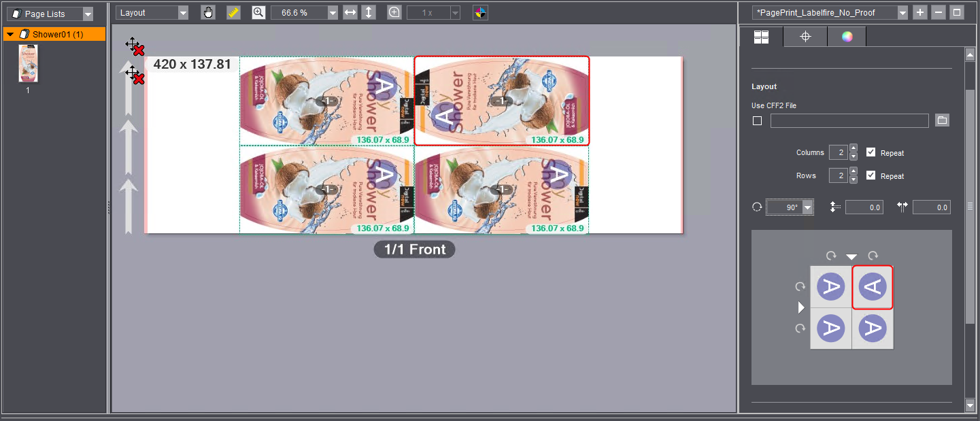Screen dimensions: 980x421
Task: Uncheck Repeat for Columns
Action: click(871, 152)
